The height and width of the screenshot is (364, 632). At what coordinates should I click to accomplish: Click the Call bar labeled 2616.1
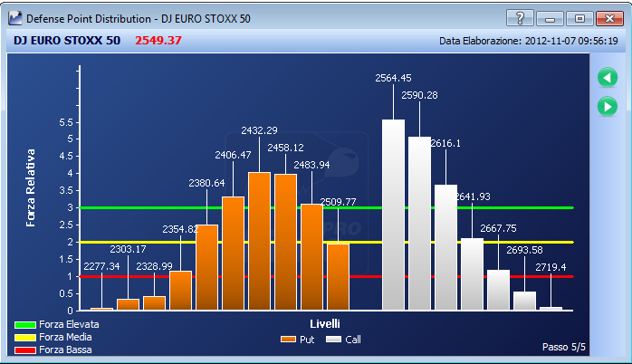(445, 247)
